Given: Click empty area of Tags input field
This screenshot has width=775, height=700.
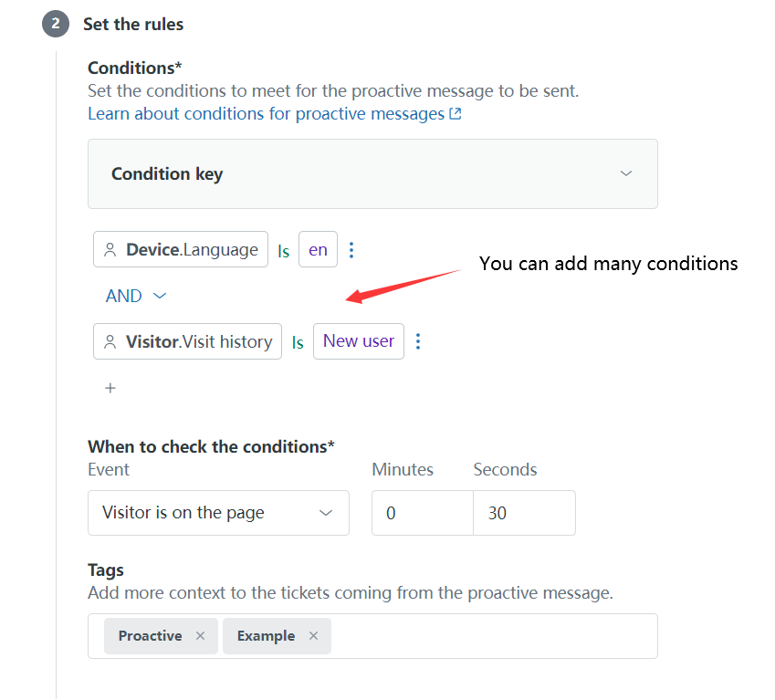Looking at the screenshot, I should pyautogui.click(x=494, y=636).
